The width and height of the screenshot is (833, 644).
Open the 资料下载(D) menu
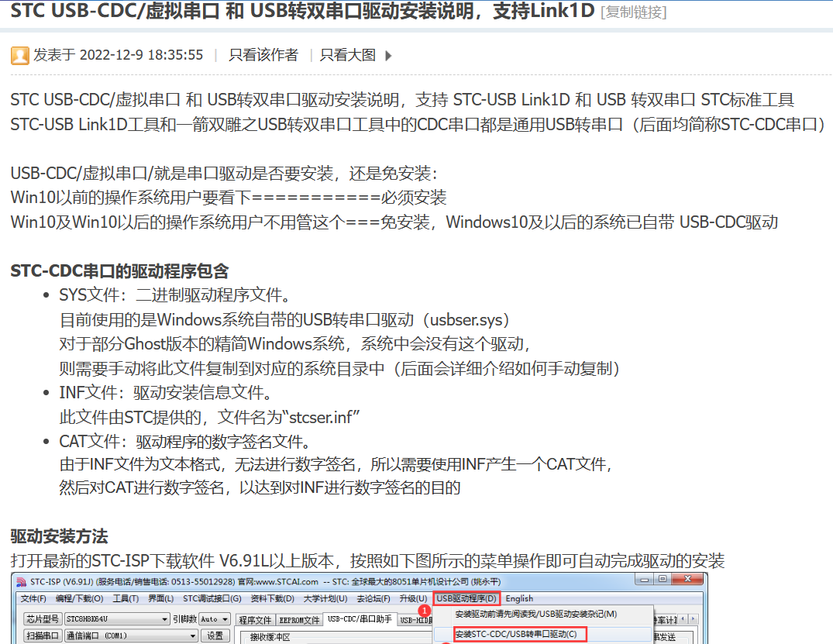tap(273, 599)
